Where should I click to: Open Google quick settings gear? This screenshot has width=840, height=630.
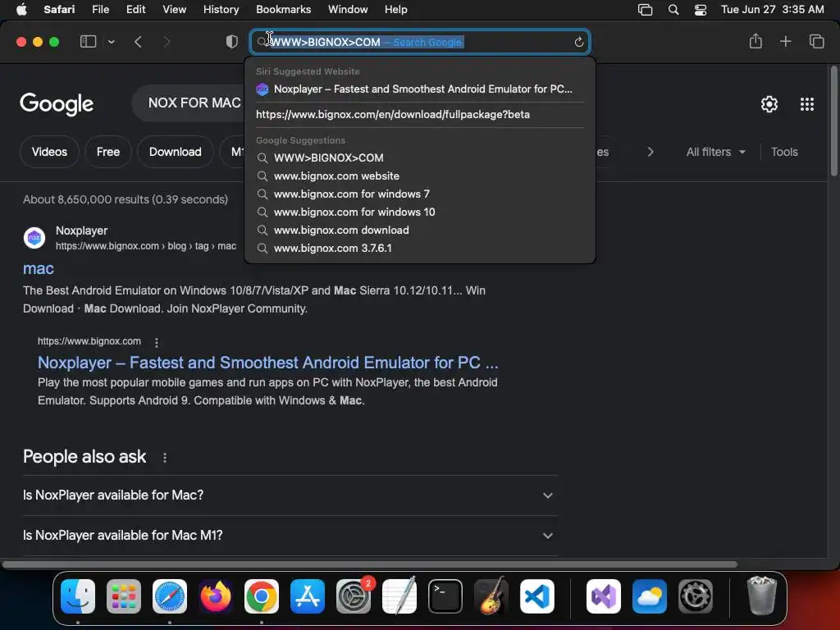click(x=769, y=104)
